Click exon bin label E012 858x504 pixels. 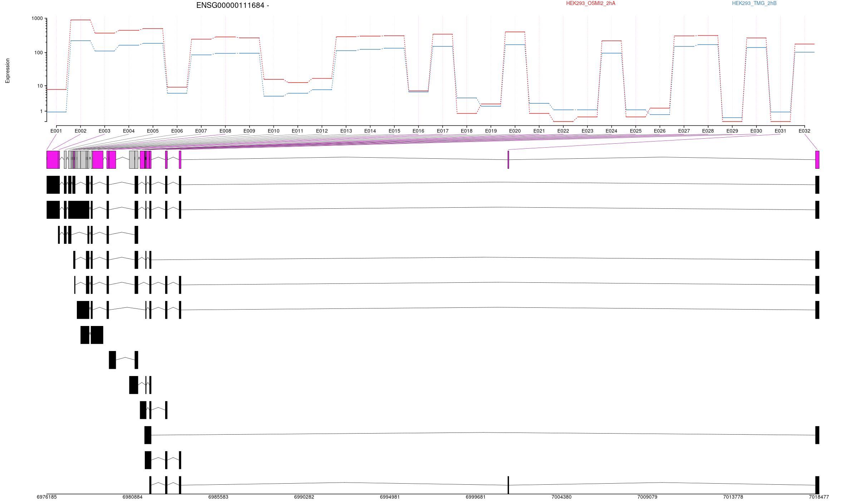coord(322,131)
